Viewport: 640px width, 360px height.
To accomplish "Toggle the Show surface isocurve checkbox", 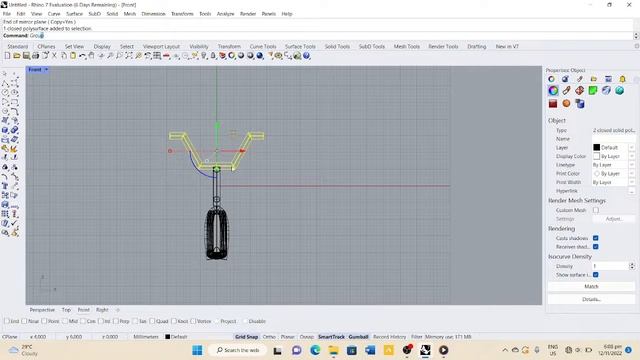I will (596, 275).
